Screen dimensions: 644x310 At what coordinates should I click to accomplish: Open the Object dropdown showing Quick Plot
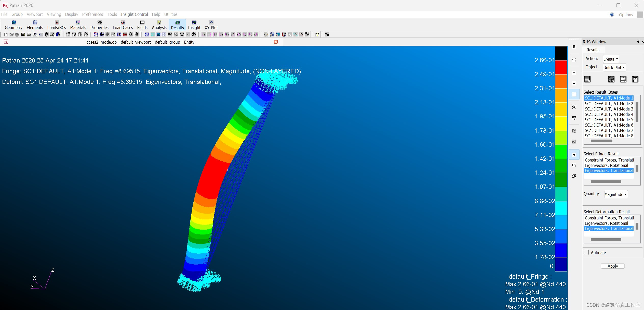614,68
